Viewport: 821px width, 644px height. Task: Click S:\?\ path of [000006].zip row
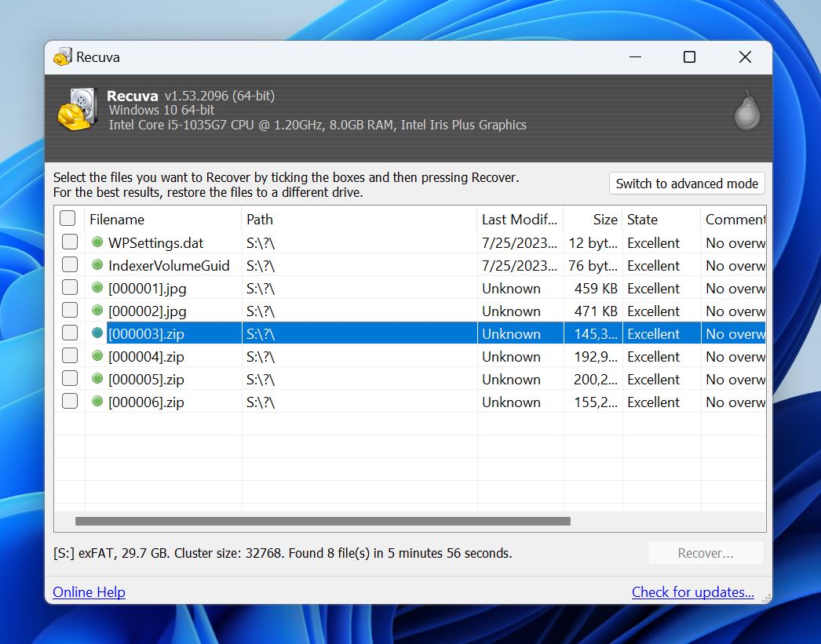[x=261, y=402]
